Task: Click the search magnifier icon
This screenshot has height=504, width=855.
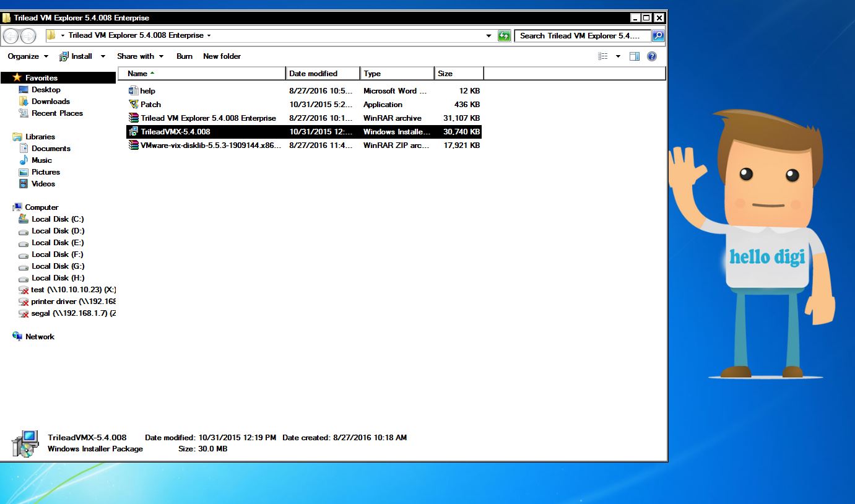Action: point(658,36)
